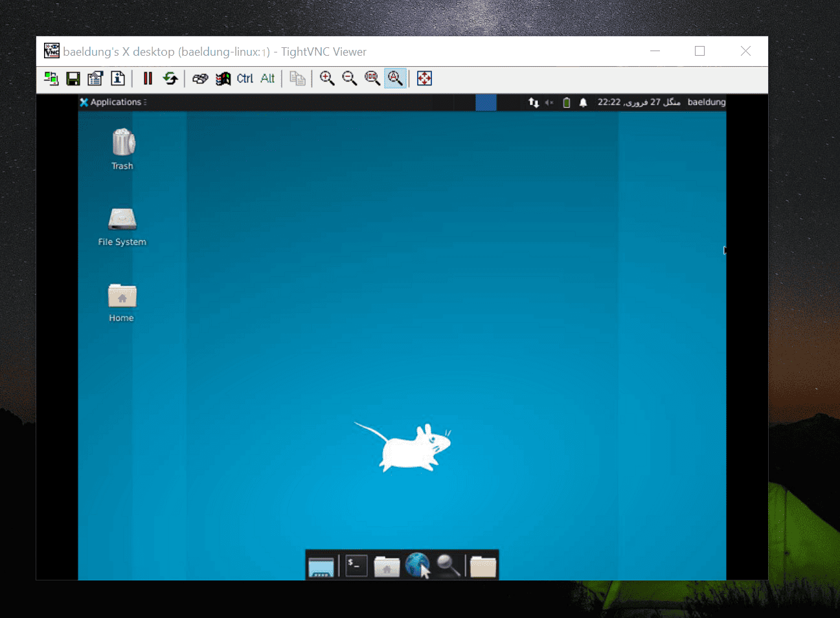
Task: Save connection info with the floppy icon
Action: click(x=73, y=78)
